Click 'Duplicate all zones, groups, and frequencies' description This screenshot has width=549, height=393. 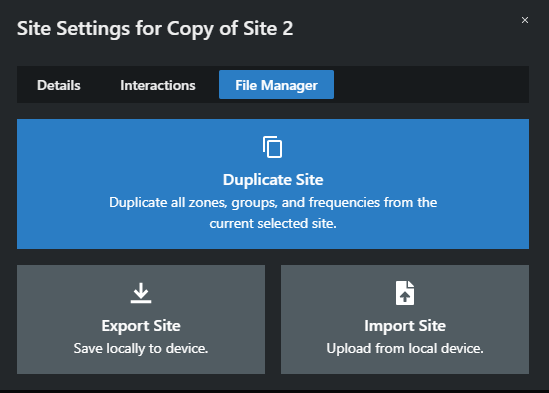click(273, 213)
